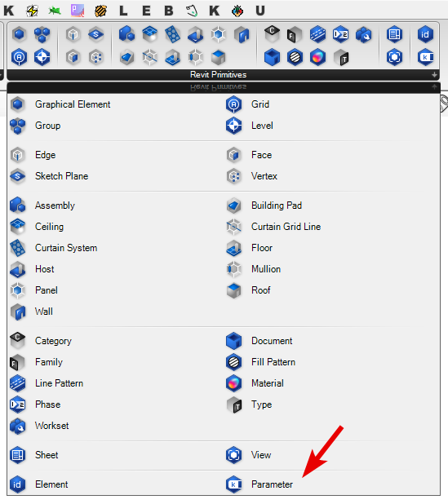Switch to the U ribbon tab
The height and width of the screenshot is (504, 448).
click(x=260, y=11)
